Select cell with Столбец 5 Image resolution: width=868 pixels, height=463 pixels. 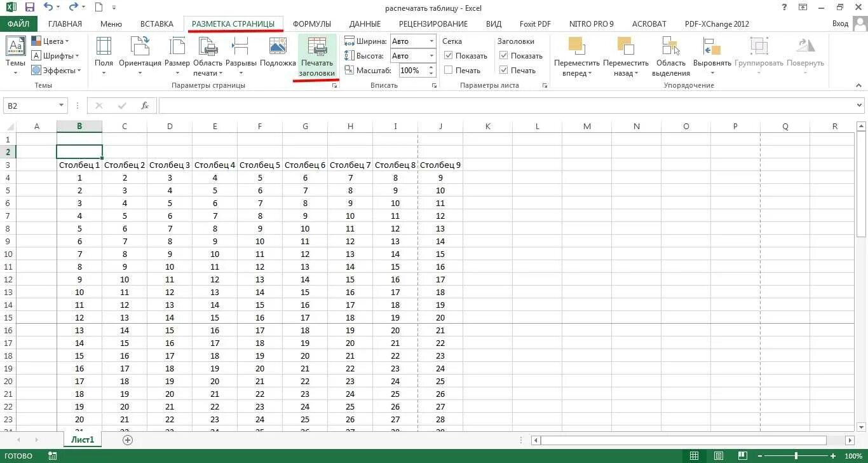(x=260, y=165)
